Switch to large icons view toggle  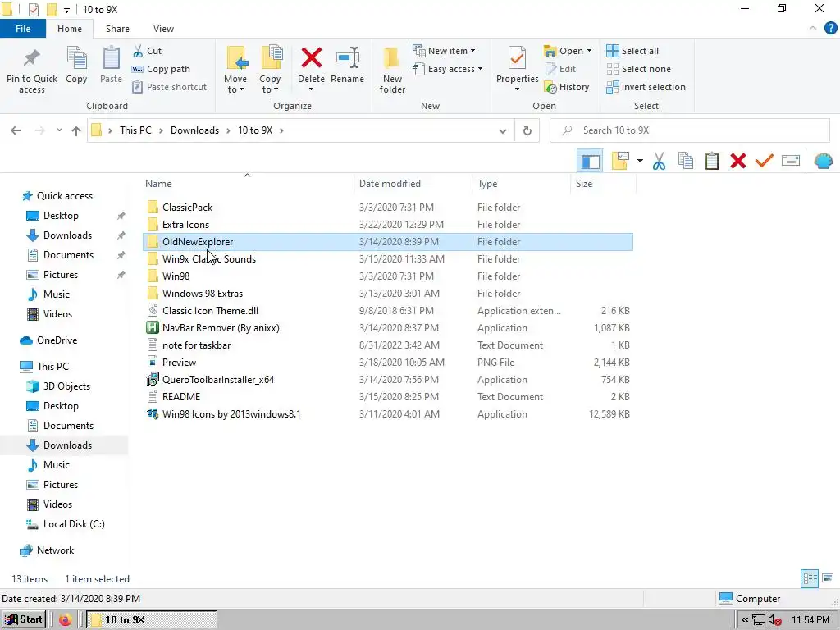pos(828,578)
